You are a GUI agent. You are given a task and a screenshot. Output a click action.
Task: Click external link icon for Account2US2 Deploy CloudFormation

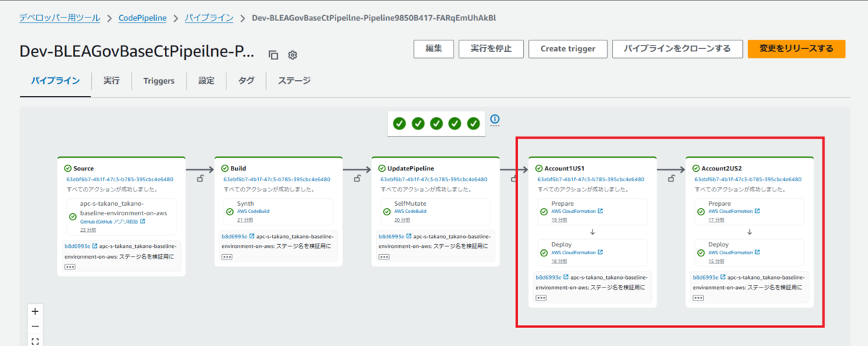coord(757,253)
